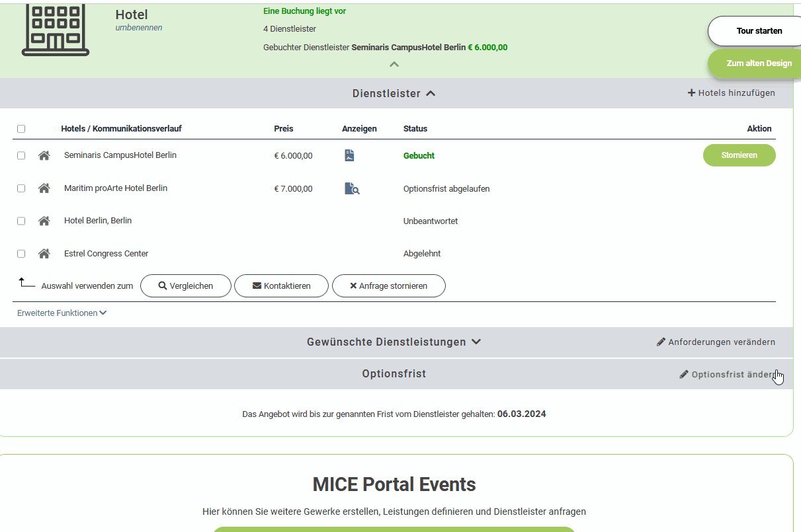Click the Abgelehnt status
Viewport: 801px width, 532px height.
[x=422, y=254]
